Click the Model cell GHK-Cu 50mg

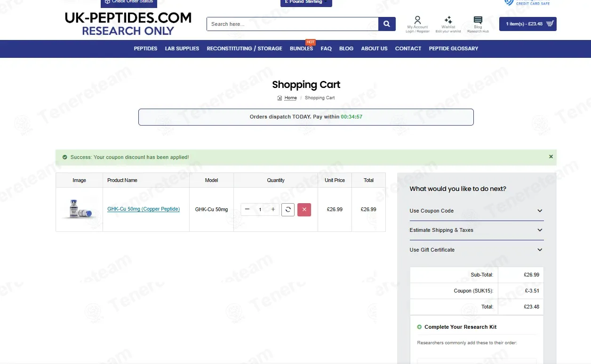click(x=211, y=209)
